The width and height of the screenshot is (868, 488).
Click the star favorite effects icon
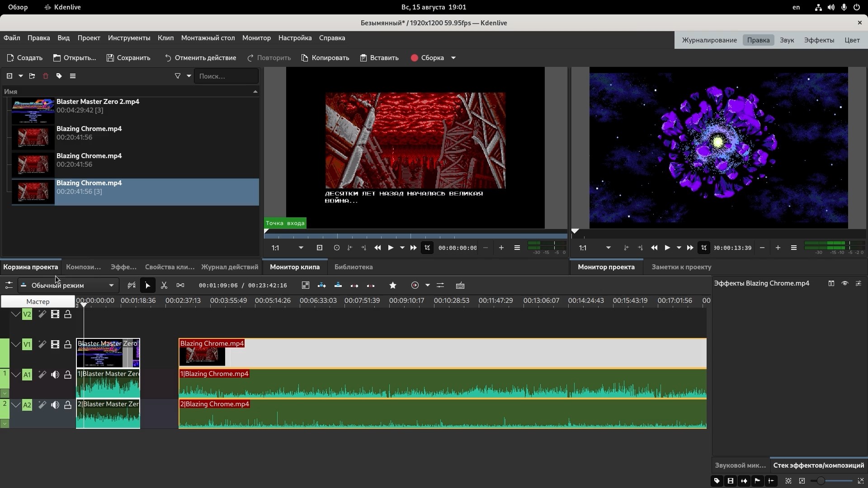click(x=393, y=286)
